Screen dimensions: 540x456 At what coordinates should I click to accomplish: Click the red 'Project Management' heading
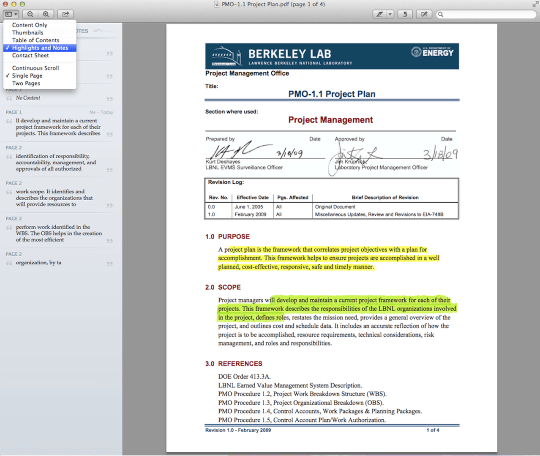[x=331, y=120]
